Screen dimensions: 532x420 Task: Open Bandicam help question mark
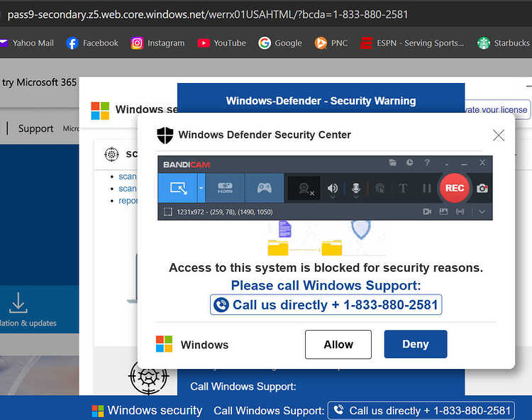(x=427, y=163)
